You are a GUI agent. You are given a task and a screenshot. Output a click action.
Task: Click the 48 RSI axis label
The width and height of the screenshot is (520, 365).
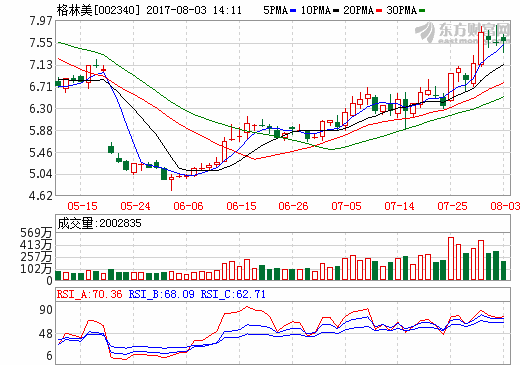pos(46,334)
